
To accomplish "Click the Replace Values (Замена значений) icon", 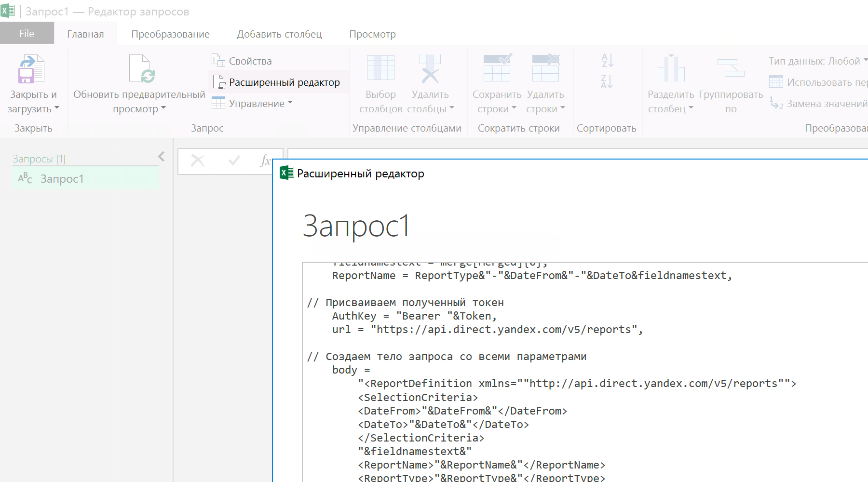I will 776,103.
